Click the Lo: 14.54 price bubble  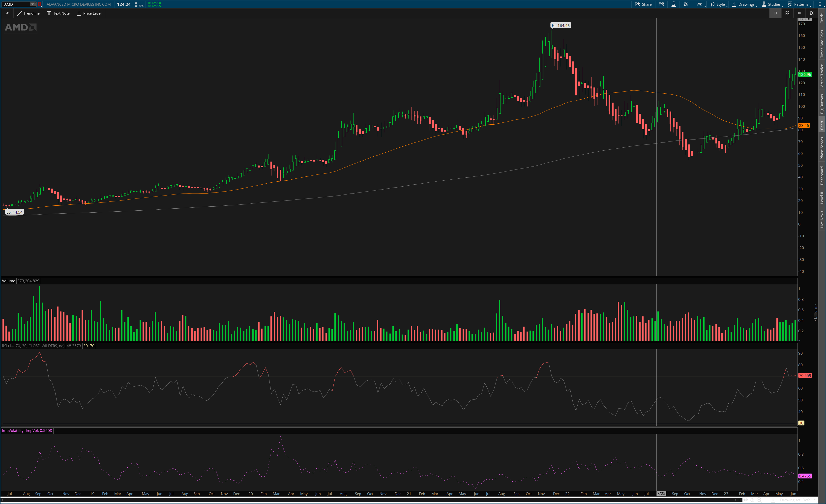pyautogui.click(x=14, y=212)
